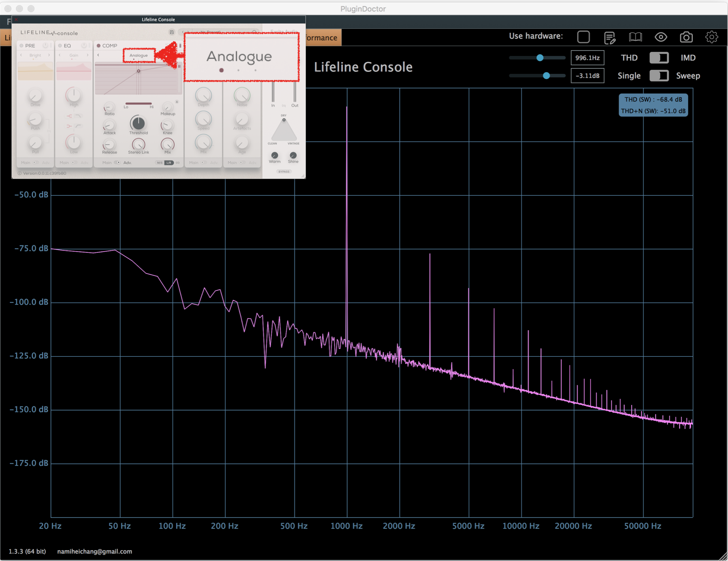Click next arrow beside PRE Bright mode
Viewport: 728px width, 561px height.
click(x=49, y=55)
